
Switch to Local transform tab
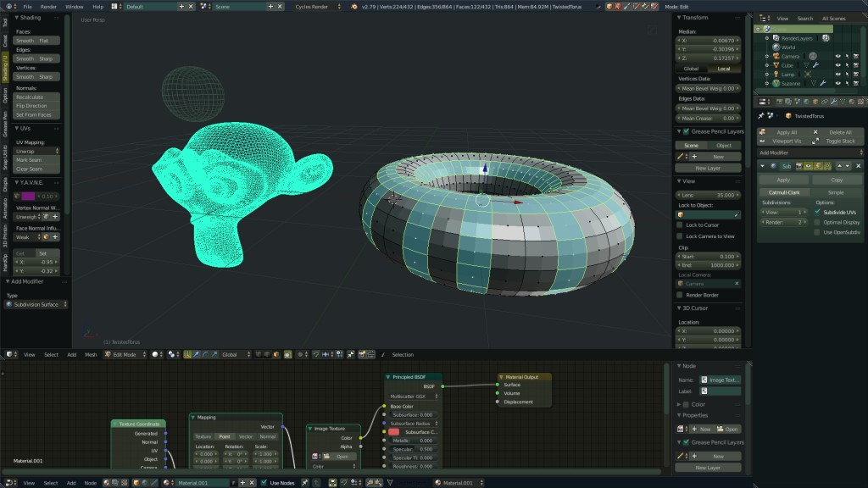click(x=724, y=69)
